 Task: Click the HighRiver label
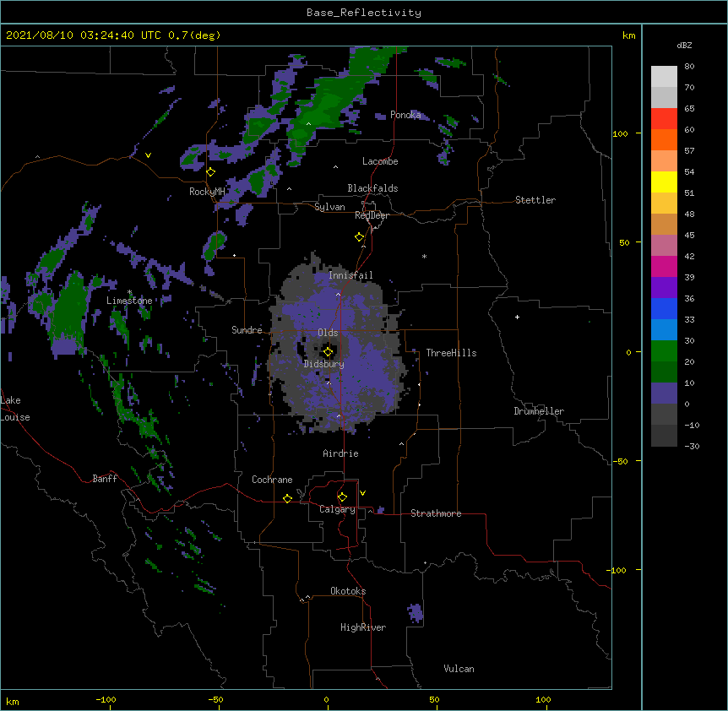(x=363, y=627)
